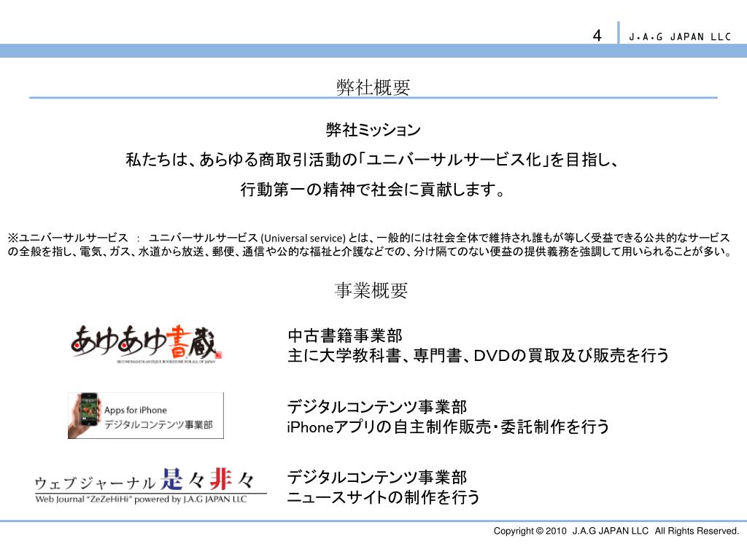
Task: Click デジタルコンテンツ事業部 heading above ニュースサイト line
Action: click(377, 478)
